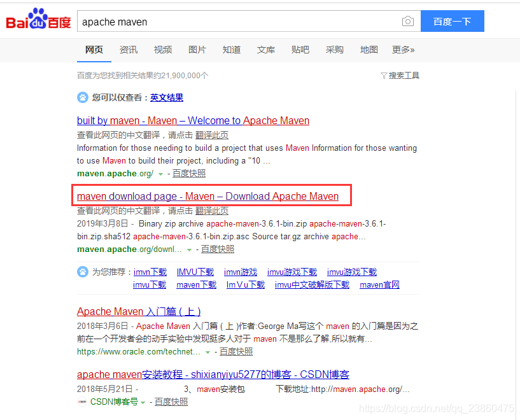
Task: Switch to the 资讯 tab
Action: 129,50
